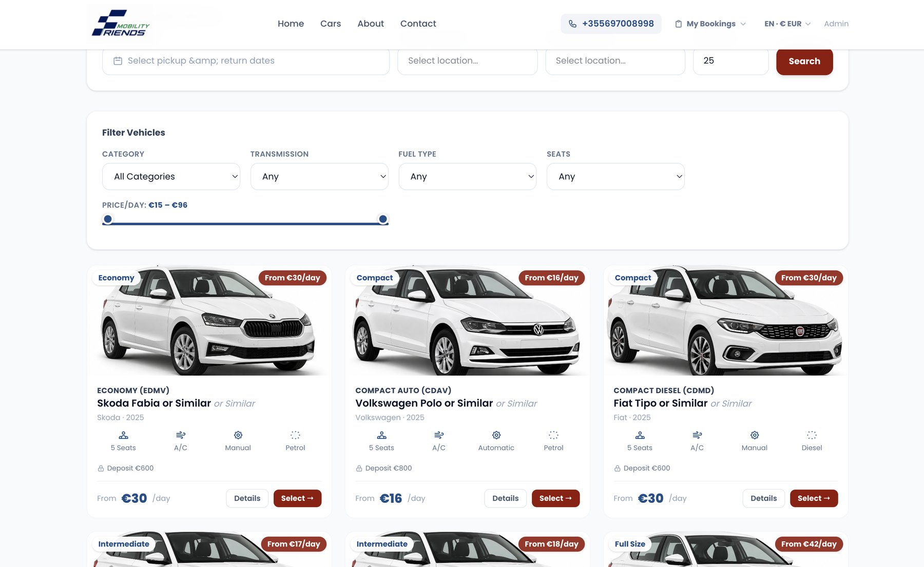Open the Contact page
Viewport: 924px width, 567px height.
(418, 24)
